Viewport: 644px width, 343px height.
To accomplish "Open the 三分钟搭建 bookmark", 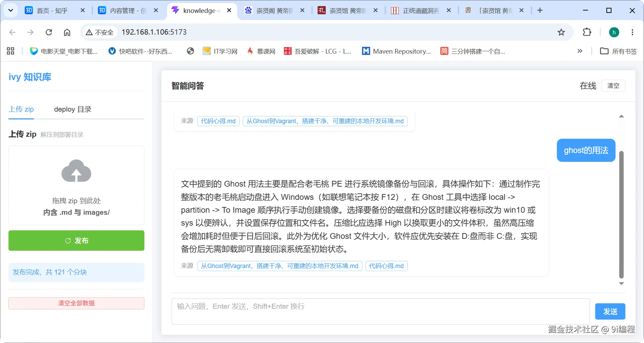I will click(472, 51).
